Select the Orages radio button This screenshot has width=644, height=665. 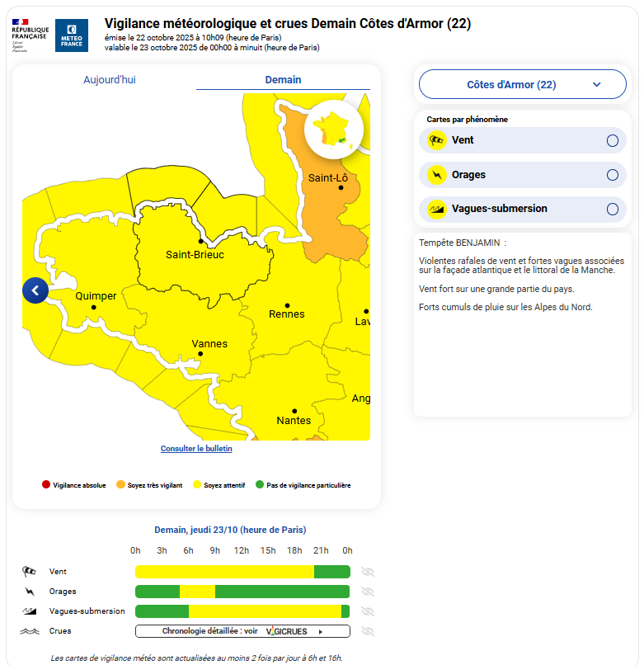pyautogui.click(x=612, y=175)
